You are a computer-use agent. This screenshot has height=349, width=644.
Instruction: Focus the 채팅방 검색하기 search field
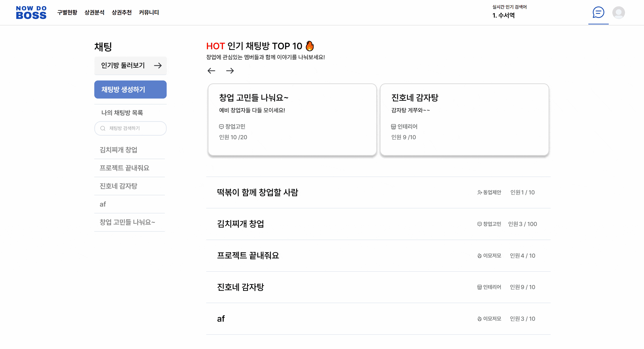click(135, 128)
